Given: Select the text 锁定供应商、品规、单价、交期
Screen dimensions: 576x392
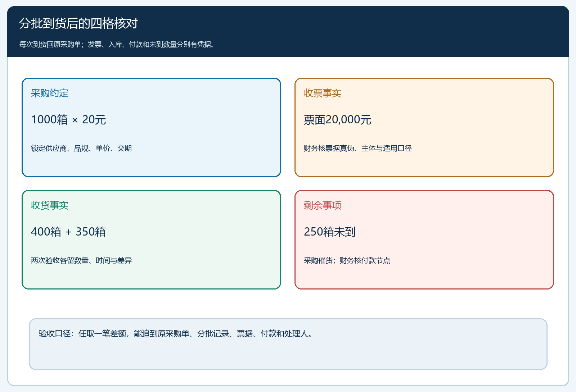Looking at the screenshot, I should tap(81, 148).
